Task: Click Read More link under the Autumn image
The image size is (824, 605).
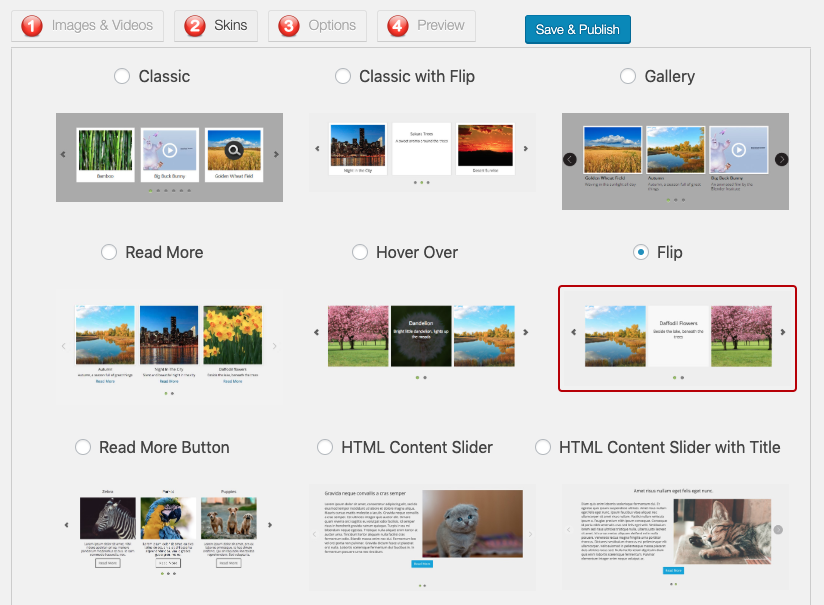Action: (105, 381)
